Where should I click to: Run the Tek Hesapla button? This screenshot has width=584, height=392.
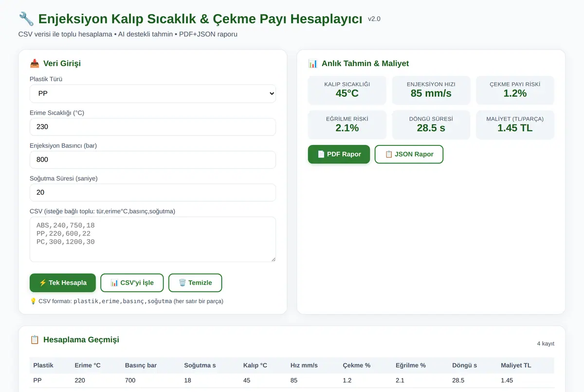coord(63,283)
